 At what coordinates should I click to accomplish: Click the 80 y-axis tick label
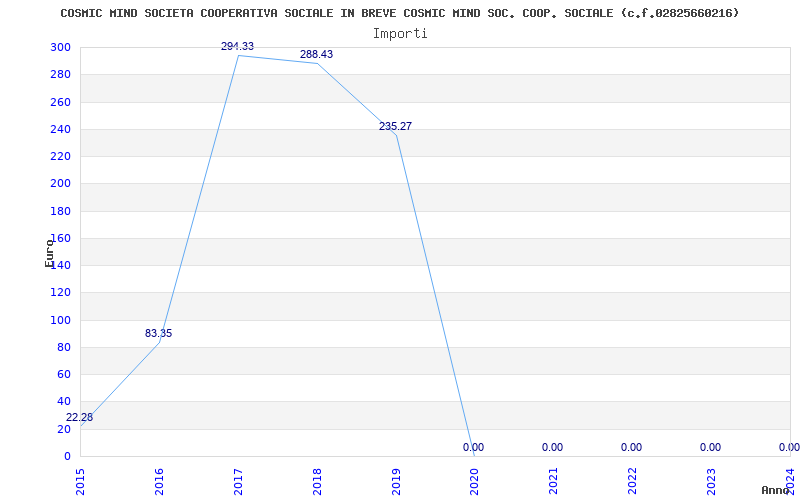[64, 347]
